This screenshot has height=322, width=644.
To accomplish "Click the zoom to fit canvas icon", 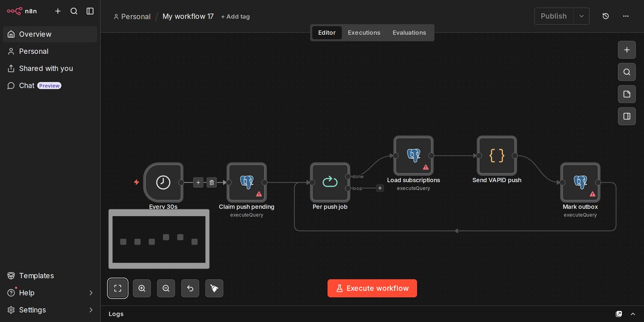I will tap(118, 288).
